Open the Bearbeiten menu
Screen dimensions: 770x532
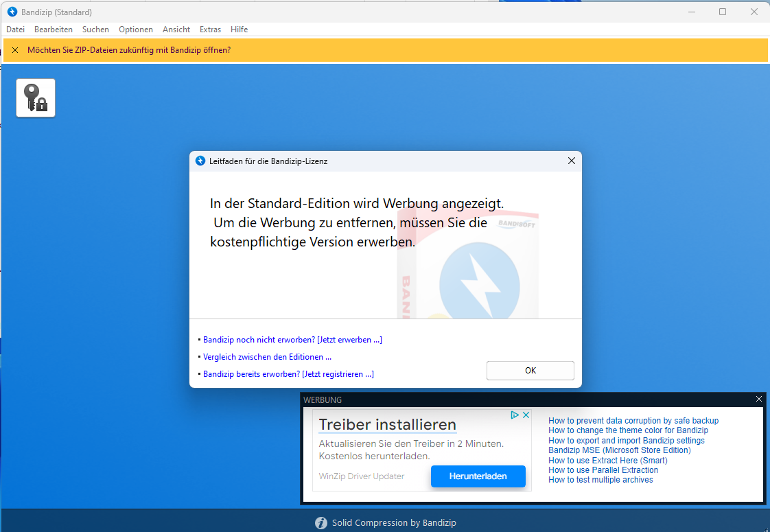tap(54, 30)
